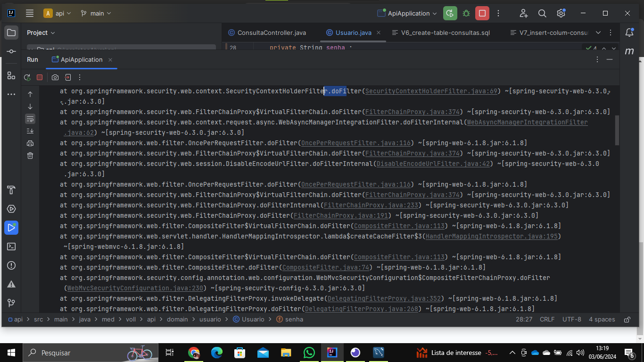This screenshot has height=362, width=644.
Task: Open the Notifications bell
Action: (629, 33)
